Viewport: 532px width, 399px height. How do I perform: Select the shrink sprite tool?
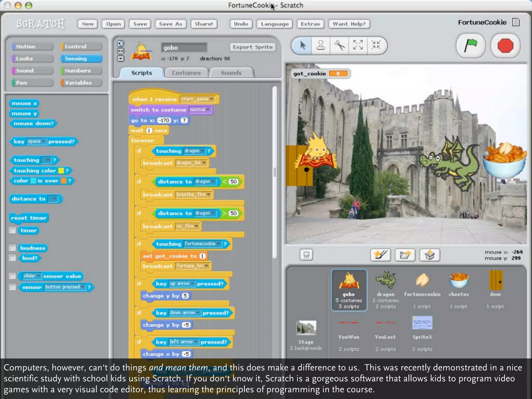376,45
